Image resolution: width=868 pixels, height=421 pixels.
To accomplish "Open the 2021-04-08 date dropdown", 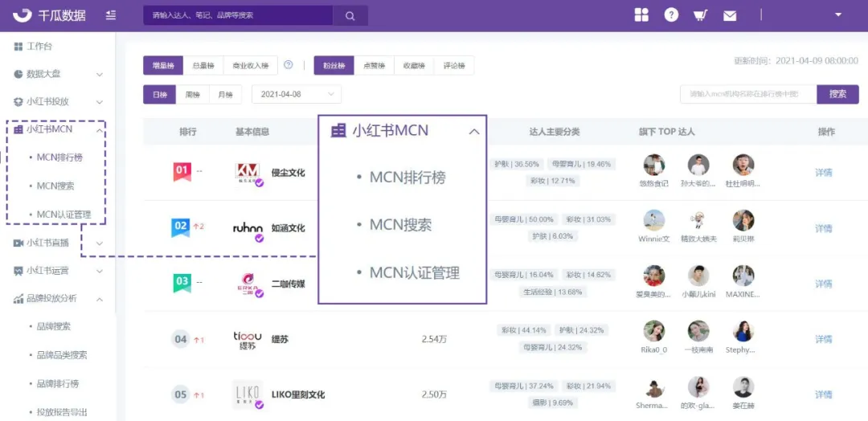I will pyautogui.click(x=297, y=94).
